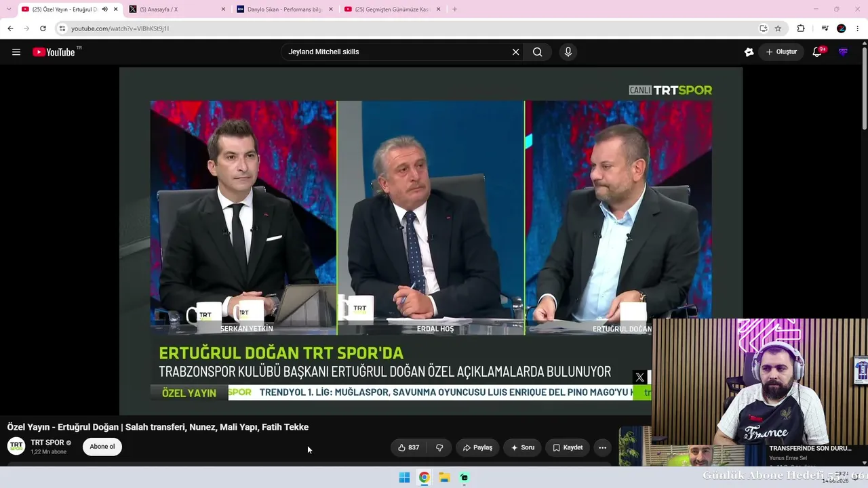Click the address bar URL

pyautogui.click(x=120, y=28)
